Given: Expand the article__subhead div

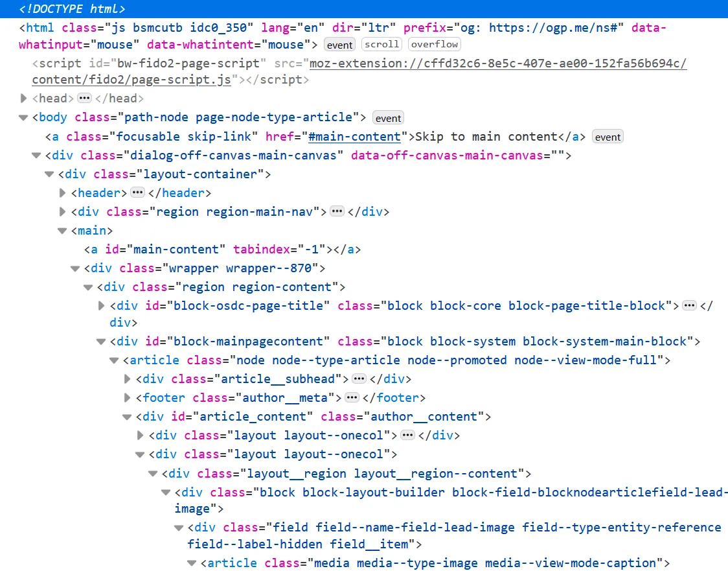Looking at the screenshot, I should point(127,379).
